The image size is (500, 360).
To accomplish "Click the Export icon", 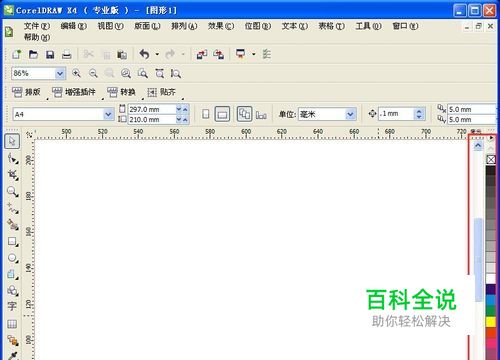I will pos(219,54).
